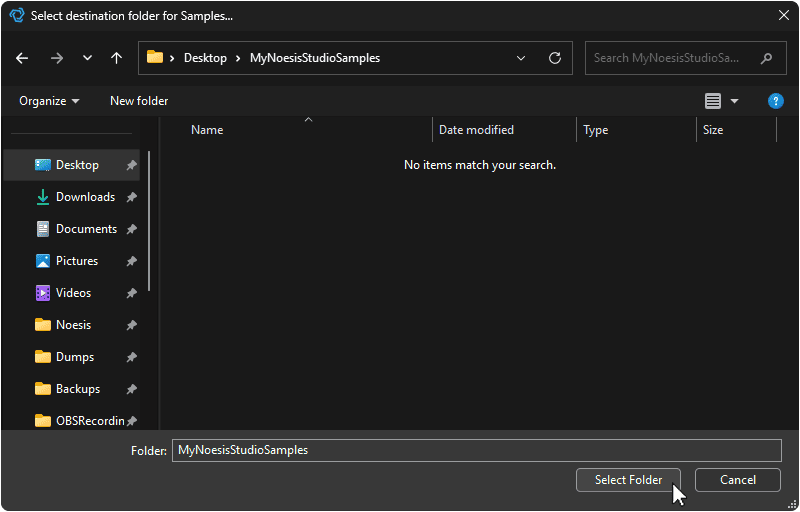Click pin icon next to Desktop
Viewport: 800px width, 512px height.
click(x=132, y=165)
